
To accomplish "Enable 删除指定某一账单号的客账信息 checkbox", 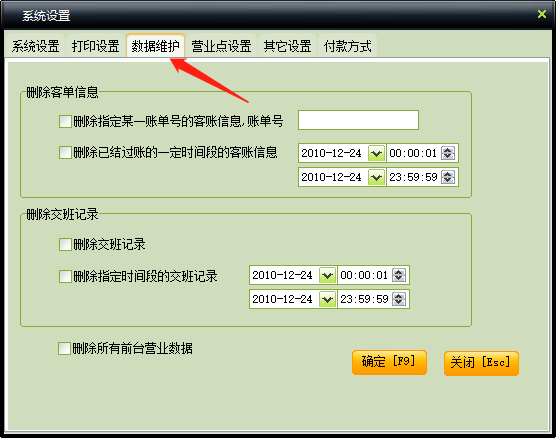I will [x=65, y=121].
